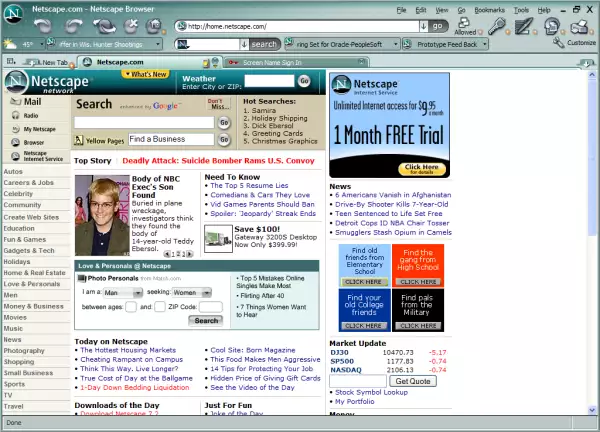Click the Radio headphones icon in sidebar
Screen dimensions: 600x432
[12, 115]
